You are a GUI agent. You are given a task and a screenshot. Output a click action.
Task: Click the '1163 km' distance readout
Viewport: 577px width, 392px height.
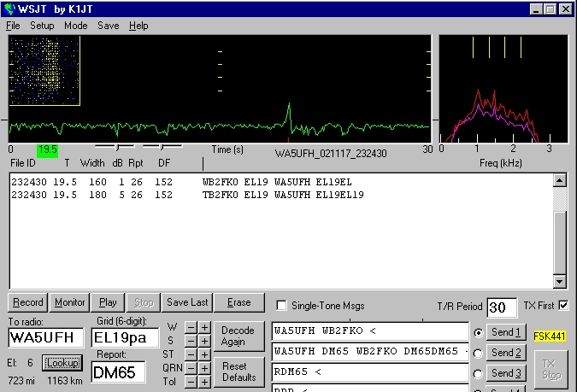click(x=65, y=381)
